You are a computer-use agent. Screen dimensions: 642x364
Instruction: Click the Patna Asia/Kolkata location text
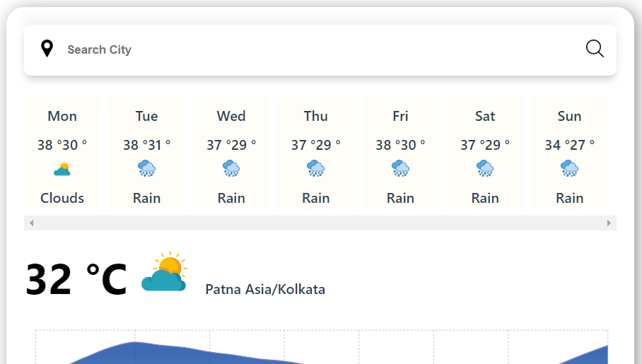[265, 289]
